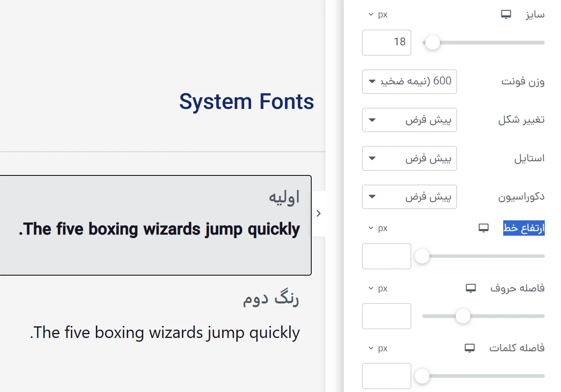
Task: Click the responsive device icon for ارتفاع خط
Action: tap(483, 228)
